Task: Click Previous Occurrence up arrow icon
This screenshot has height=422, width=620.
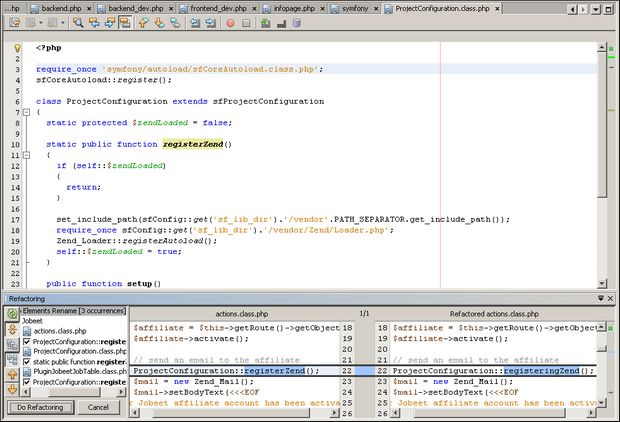Action: click(12, 375)
